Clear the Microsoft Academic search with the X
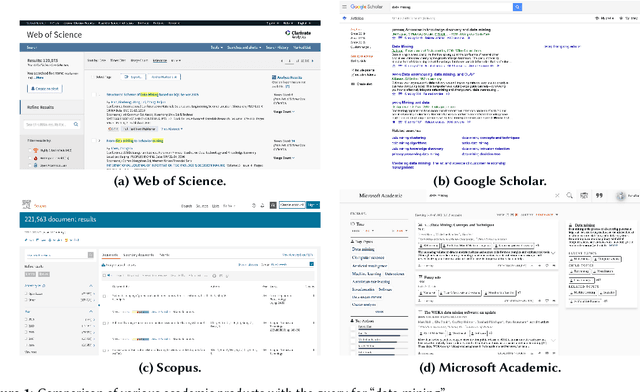 (557, 196)
